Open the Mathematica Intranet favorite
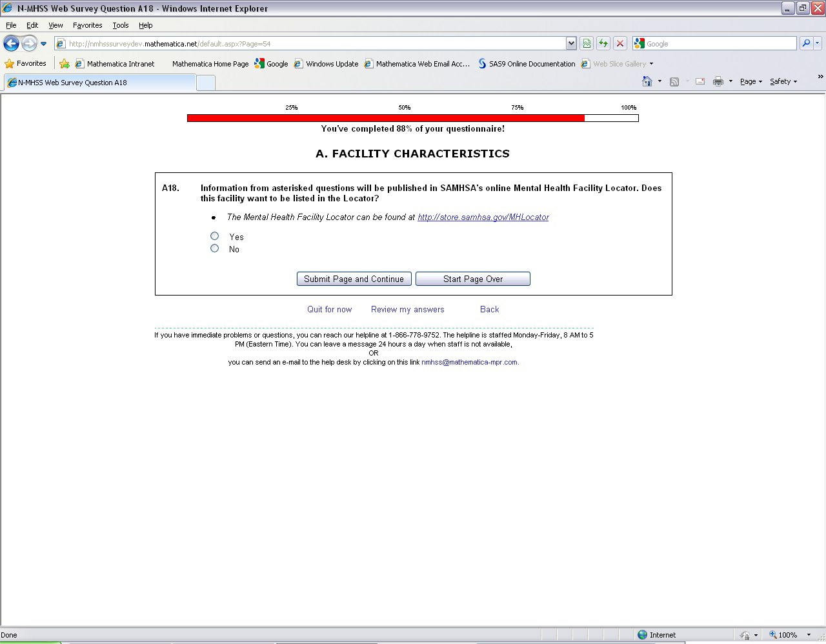Screen dimensions: 826x644 [x=115, y=63]
